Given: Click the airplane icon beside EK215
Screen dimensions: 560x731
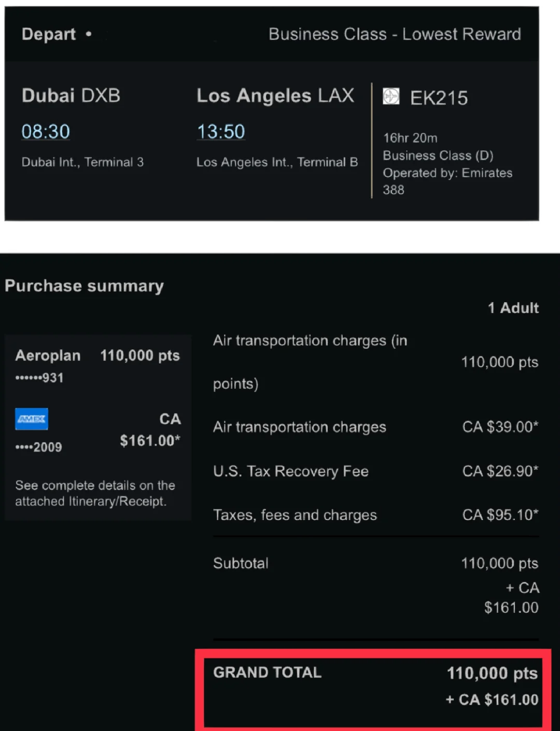Looking at the screenshot, I should tap(391, 96).
